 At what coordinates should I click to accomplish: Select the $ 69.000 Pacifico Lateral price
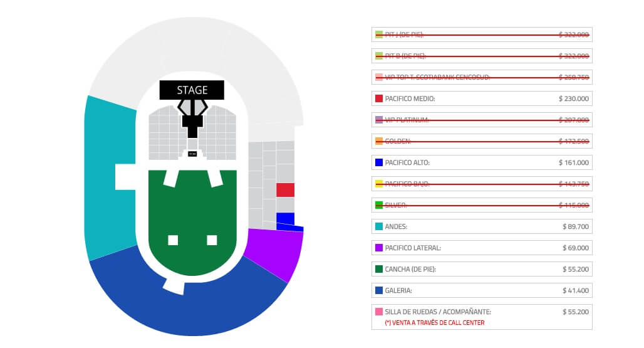tap(576, 248)
